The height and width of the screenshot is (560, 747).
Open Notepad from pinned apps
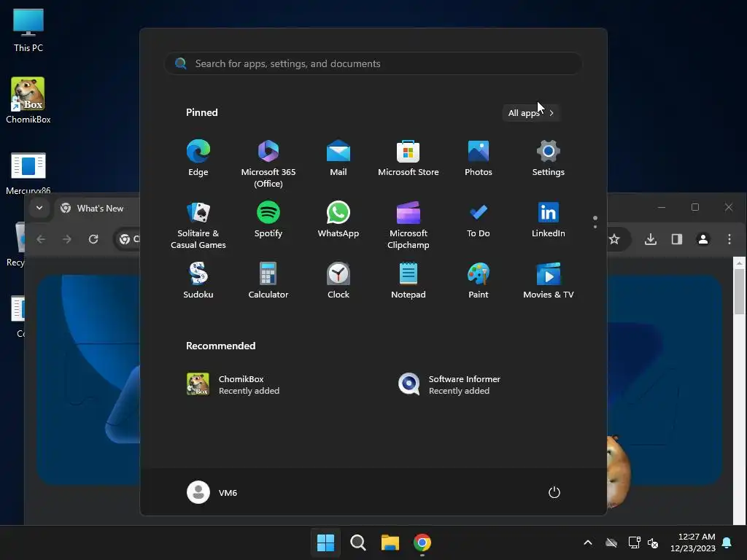pyautogui.click(x=409, y=281)
